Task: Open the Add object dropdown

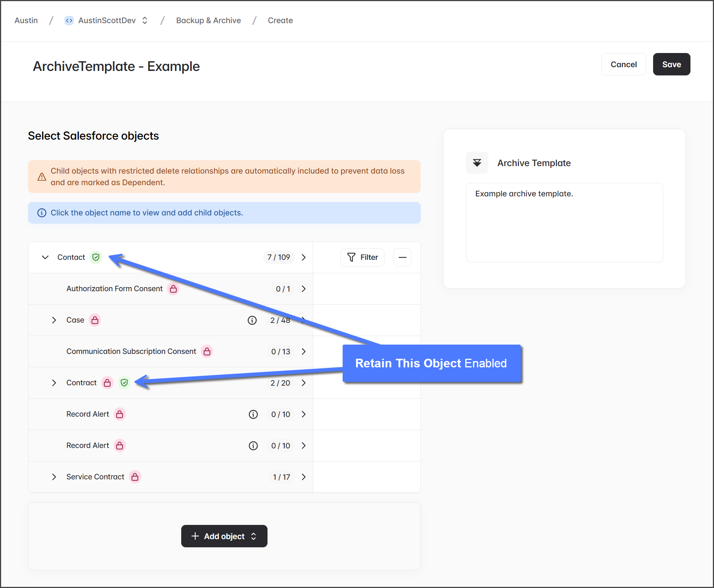Action: 224,536
